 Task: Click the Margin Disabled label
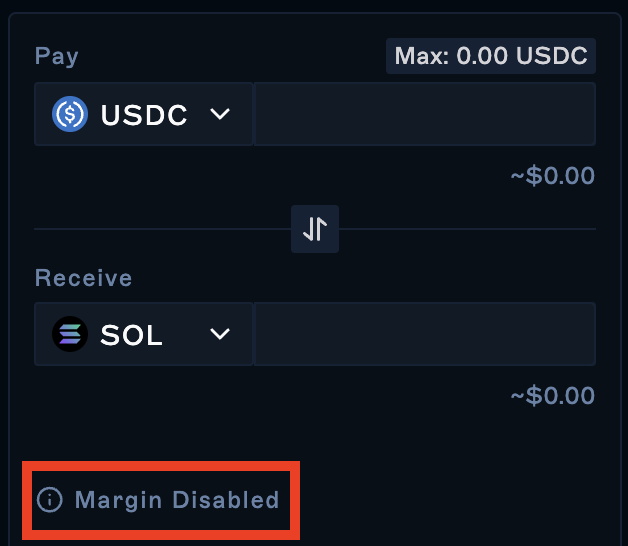177,500
